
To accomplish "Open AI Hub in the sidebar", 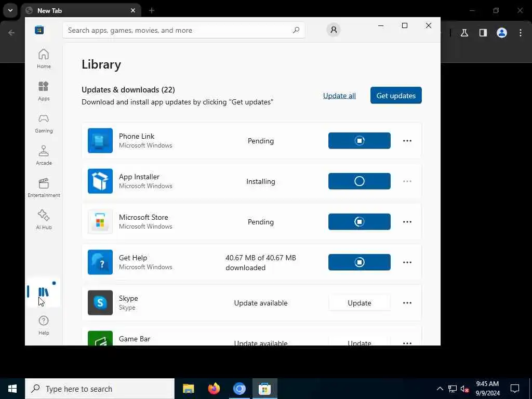I will (x=44, y=220).
